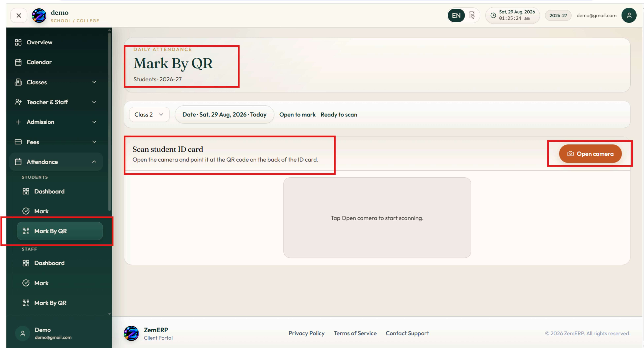Click the camera scanning placeholder area

click(377, 218)
